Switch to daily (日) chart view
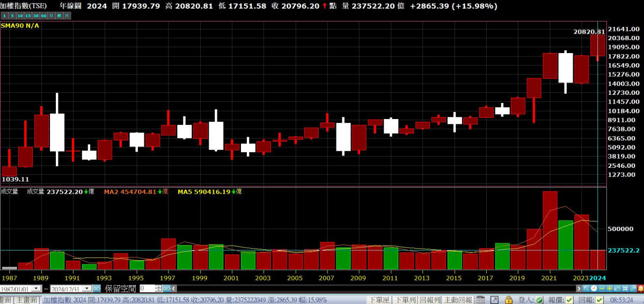This screenshot has height=304, width=644. point(52,16)
